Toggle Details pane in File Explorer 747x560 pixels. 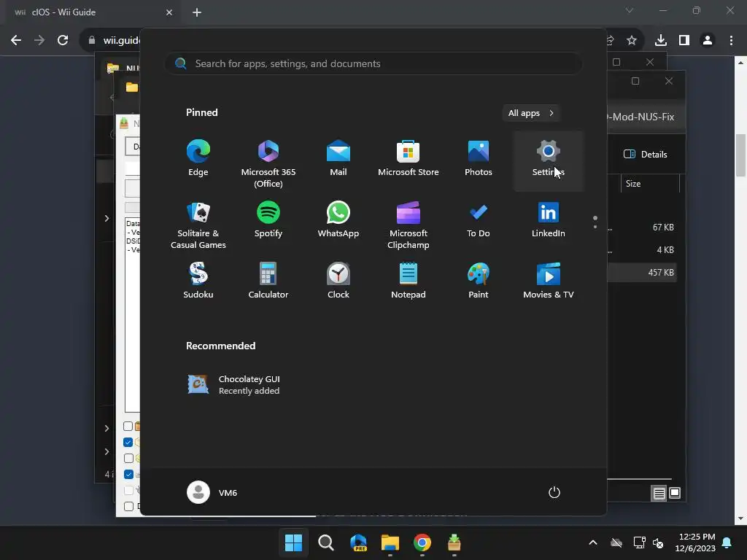(x=645, y=155)
